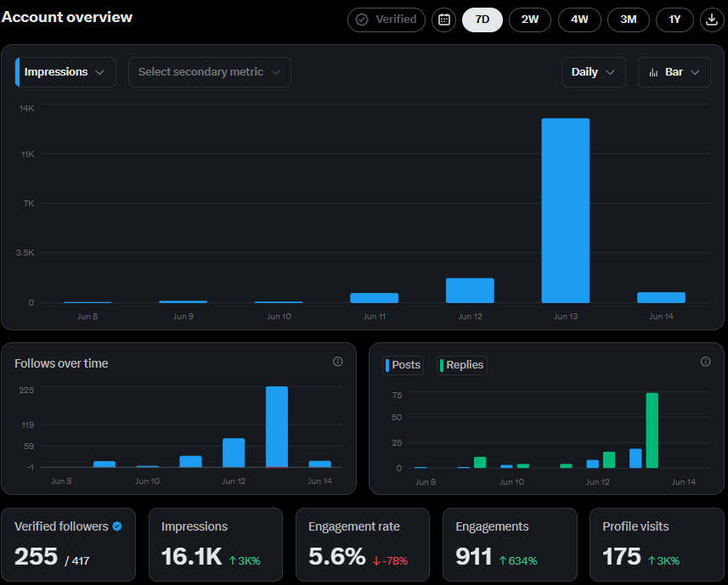
Task: Switch to the 2W time range
Action: point(530,20)
